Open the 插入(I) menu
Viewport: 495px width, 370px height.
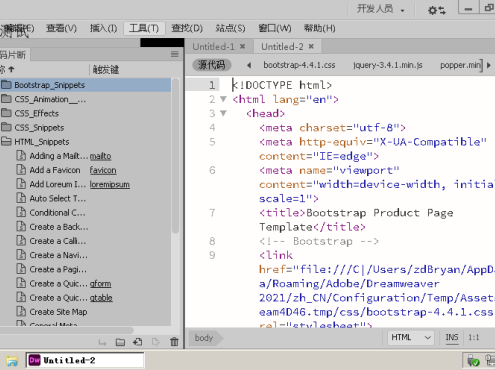pyautogui.click(x=104, y=28)
